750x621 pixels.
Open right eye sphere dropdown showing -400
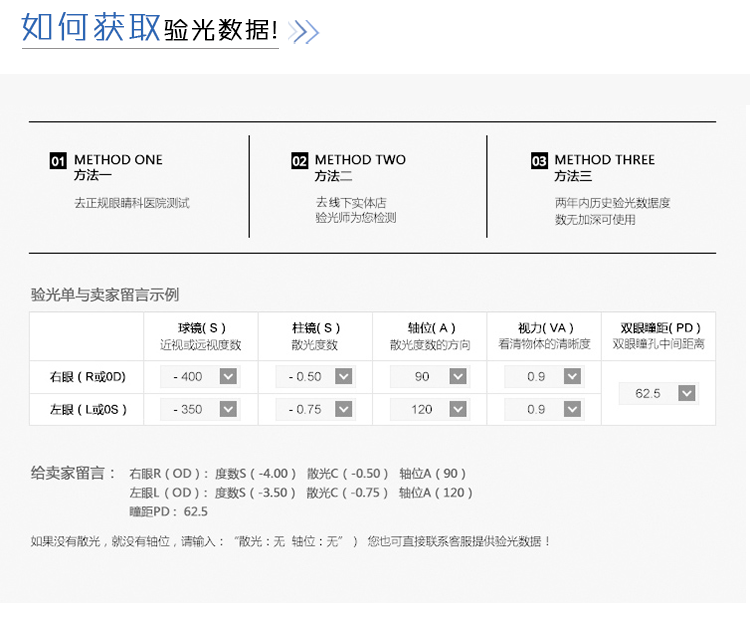(x=200, y=377)
